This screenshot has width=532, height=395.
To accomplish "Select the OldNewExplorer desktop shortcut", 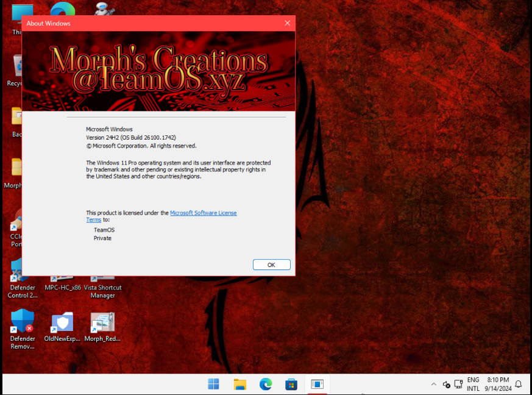I will [62, 327].
